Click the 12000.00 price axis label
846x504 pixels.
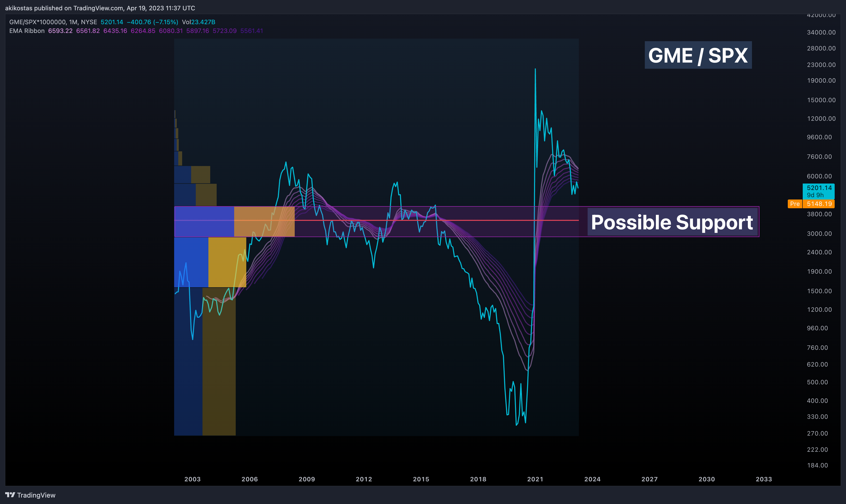click(x=821, y=118)
